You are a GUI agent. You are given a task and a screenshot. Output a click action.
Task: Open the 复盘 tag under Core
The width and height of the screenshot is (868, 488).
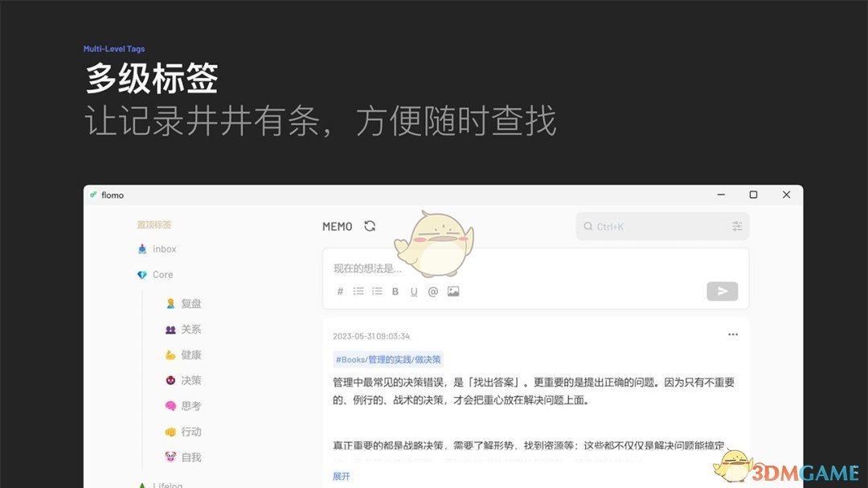190,304
